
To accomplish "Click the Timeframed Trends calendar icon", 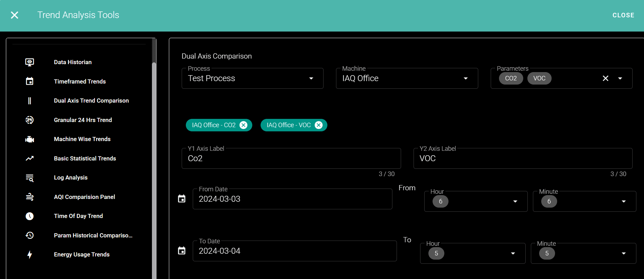I will [x=30, y=81].
